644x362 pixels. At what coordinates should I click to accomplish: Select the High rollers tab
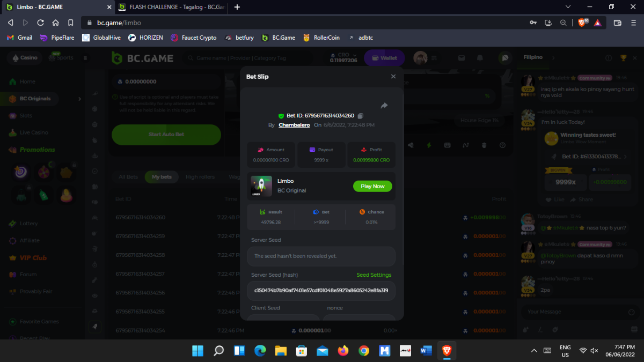[200, 177]
